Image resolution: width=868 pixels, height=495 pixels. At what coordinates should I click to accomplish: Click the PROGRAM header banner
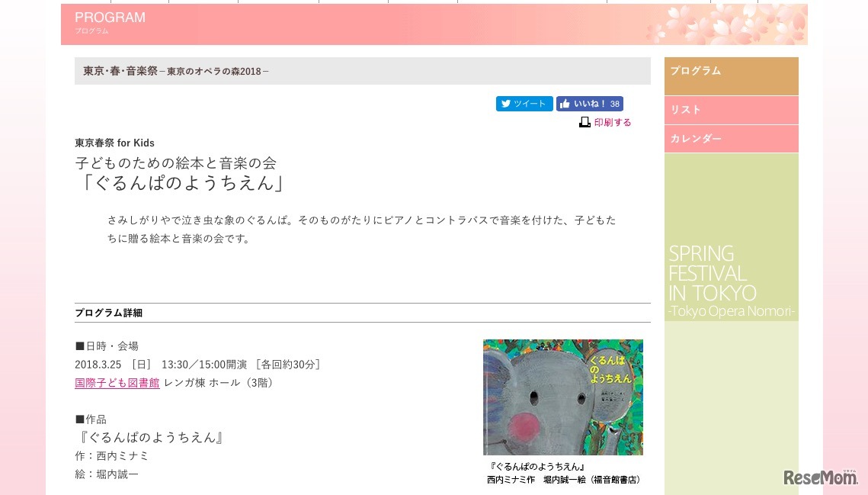[x=434, y=24]
